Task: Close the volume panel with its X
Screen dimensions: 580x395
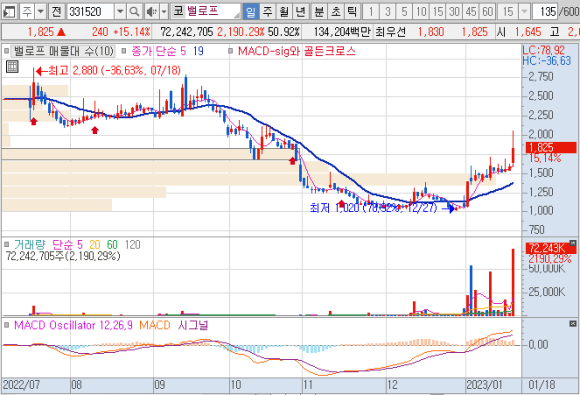Action: coord(573,243)
